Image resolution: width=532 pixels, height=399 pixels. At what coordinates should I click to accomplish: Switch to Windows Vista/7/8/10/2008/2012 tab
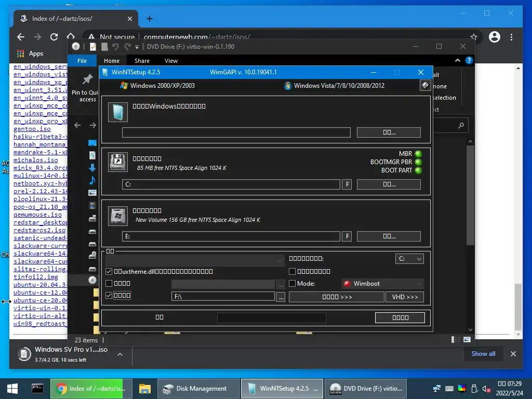[x=334, y=86]
